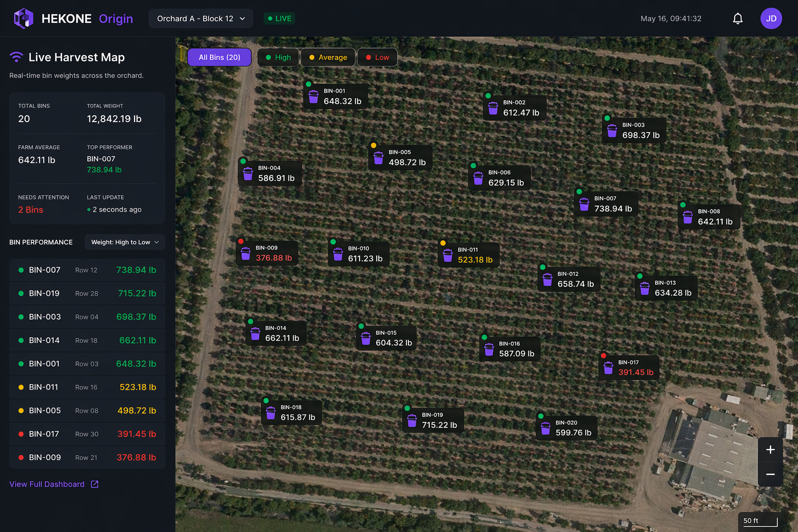Click the BIN-013 bucket icon on map

pyautogui.click(x=645, y=288)
